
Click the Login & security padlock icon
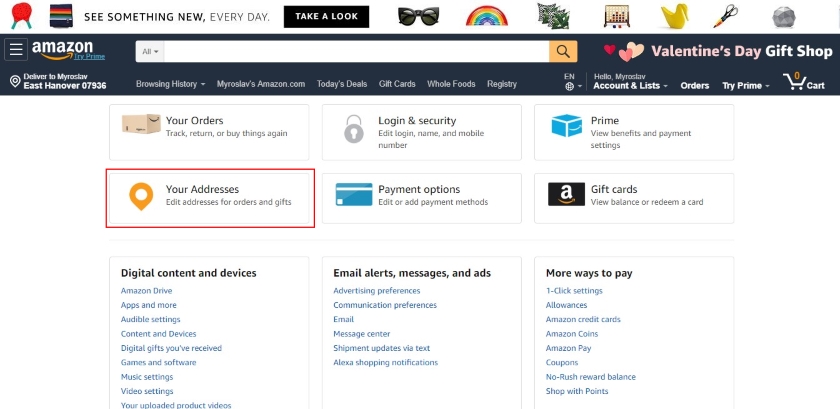click(354, 129)
